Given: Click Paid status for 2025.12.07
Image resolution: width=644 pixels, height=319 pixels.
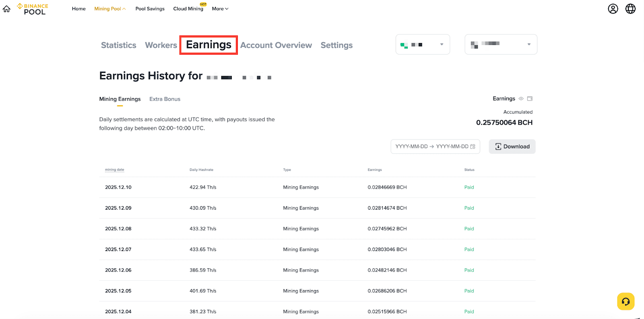Looking at the screenshot, I should tap(469, 249).
